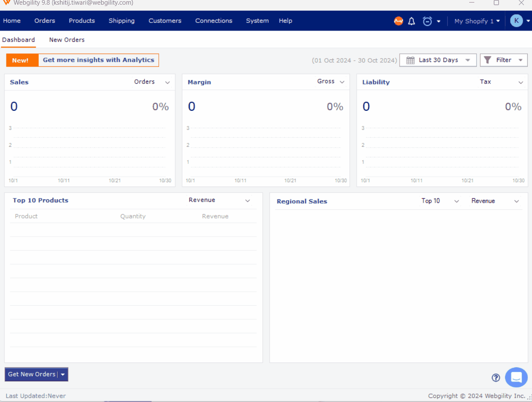Click Get more insights with Analytics banner

98,60
